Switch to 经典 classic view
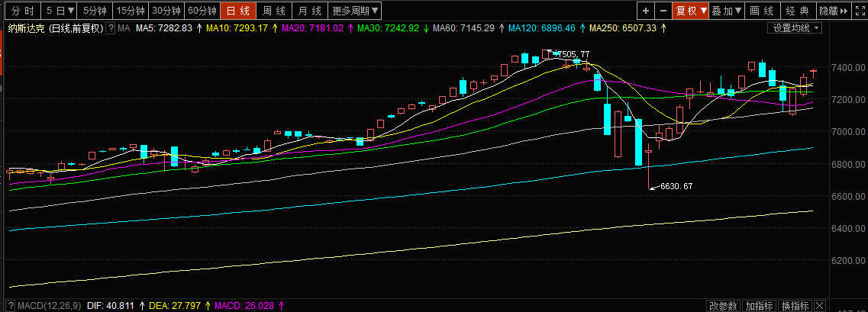Image resolution: width=868 pixels, height=312 pixels. [798, 11]
